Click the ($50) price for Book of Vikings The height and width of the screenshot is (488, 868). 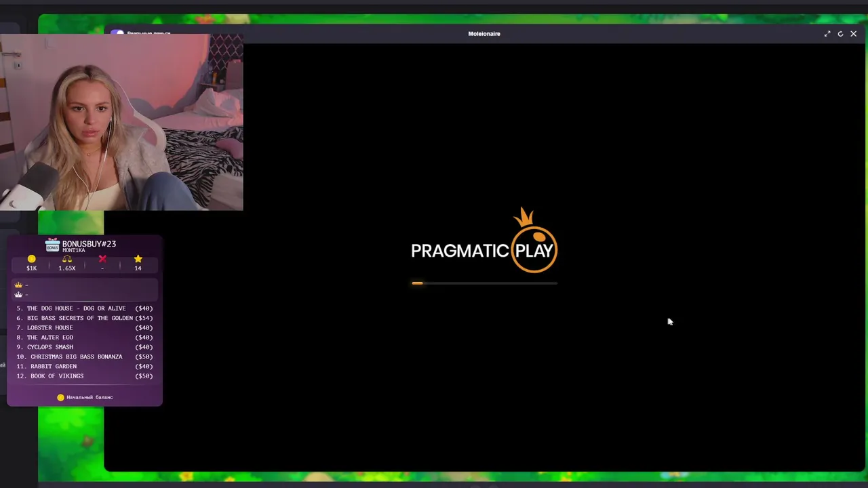click(144, 375)
